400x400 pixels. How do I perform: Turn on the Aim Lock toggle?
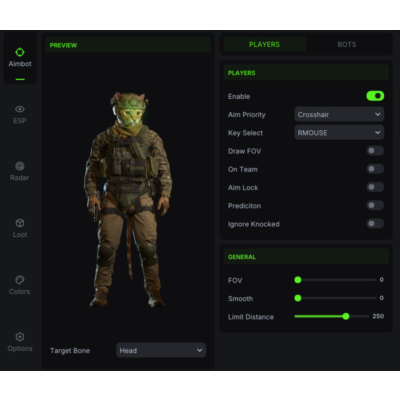pyautogui.click(x=375, y=187)
